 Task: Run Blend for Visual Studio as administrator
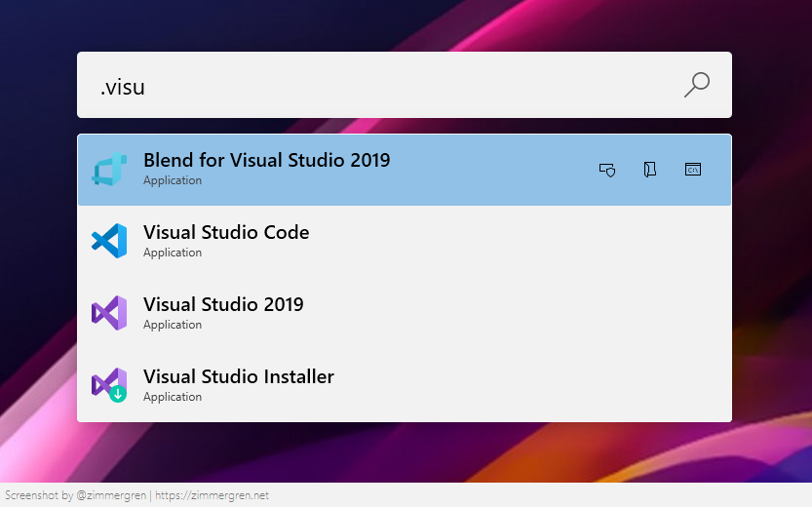click(607, 170)
